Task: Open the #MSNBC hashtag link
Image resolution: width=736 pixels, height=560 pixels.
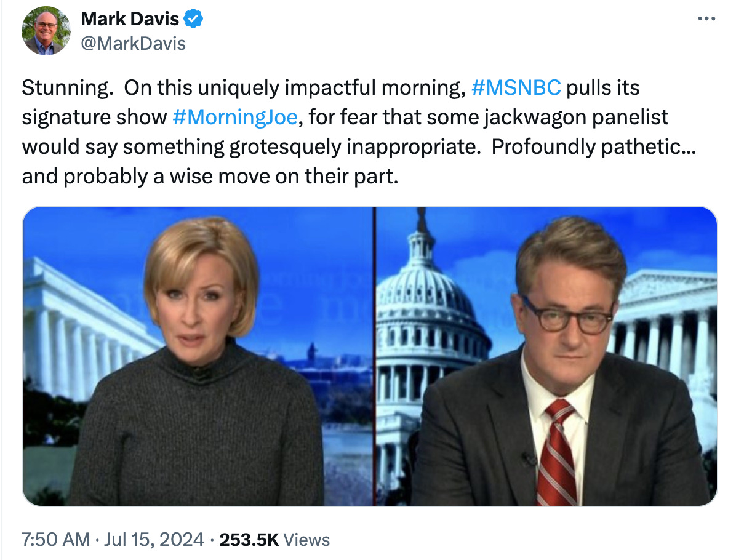Action: click(516, 88)
